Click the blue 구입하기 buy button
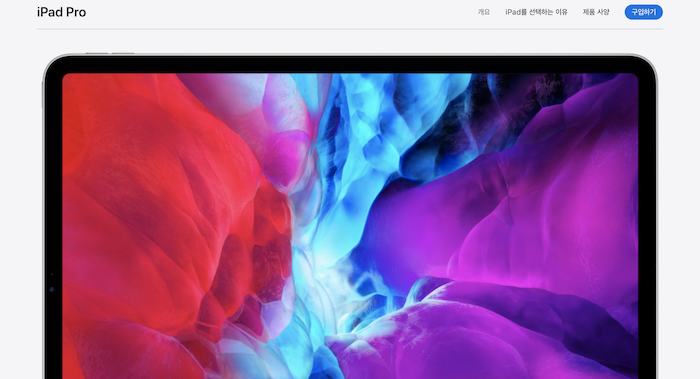This screenshot has height=379, width=700. (x=643, y=12)
